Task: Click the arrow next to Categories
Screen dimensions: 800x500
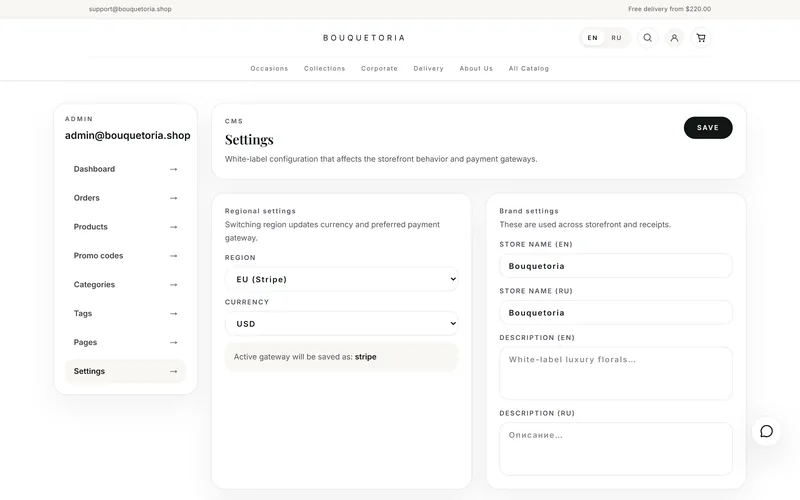Action: tap(173, 285)
